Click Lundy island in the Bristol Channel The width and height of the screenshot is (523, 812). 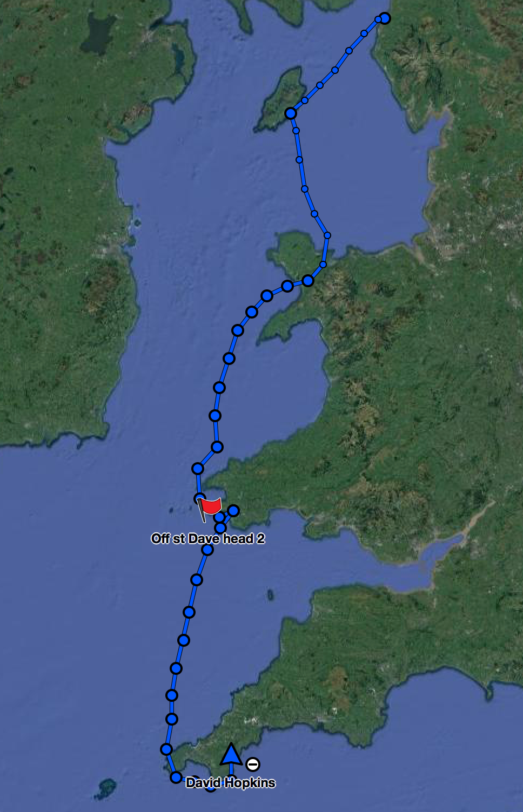(270, 596)
